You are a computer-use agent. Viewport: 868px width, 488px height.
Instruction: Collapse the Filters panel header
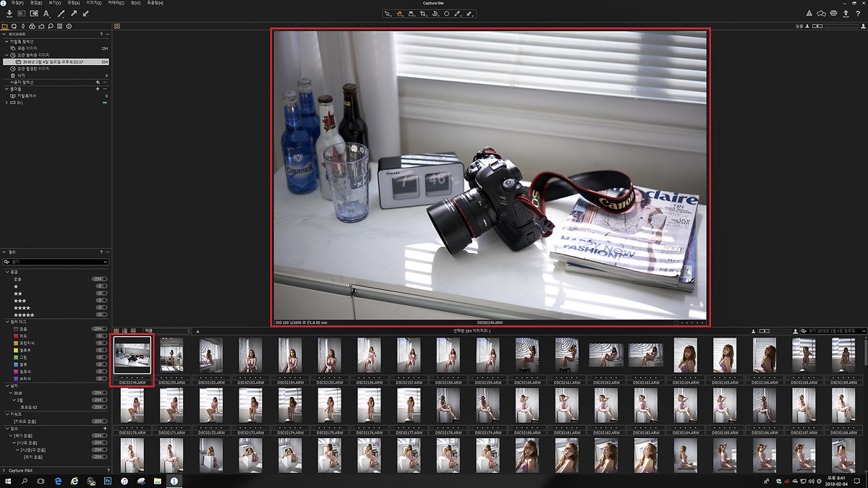click(x=3, y=252)
